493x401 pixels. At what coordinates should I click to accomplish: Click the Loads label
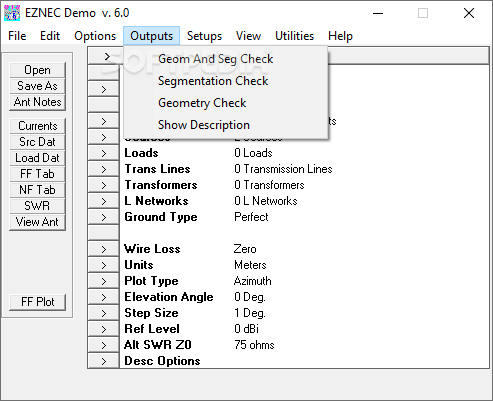[141, 153]
